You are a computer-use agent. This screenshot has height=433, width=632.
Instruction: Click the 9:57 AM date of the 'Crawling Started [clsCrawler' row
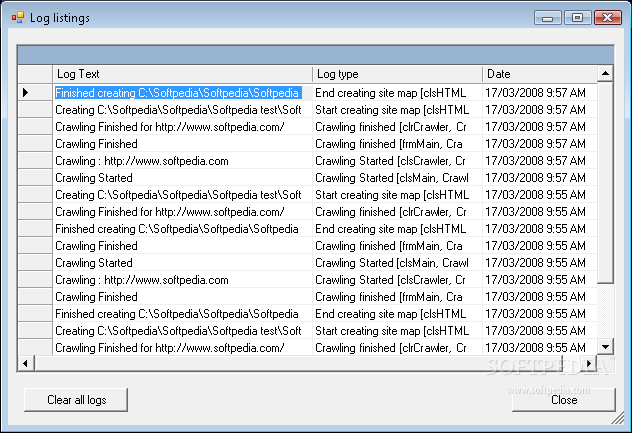point(539,160)
